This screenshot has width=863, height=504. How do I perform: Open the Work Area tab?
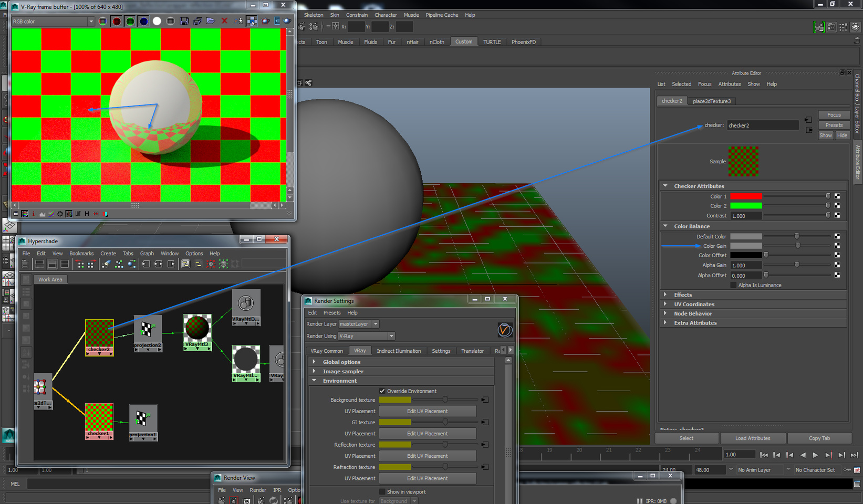[50, 279]
